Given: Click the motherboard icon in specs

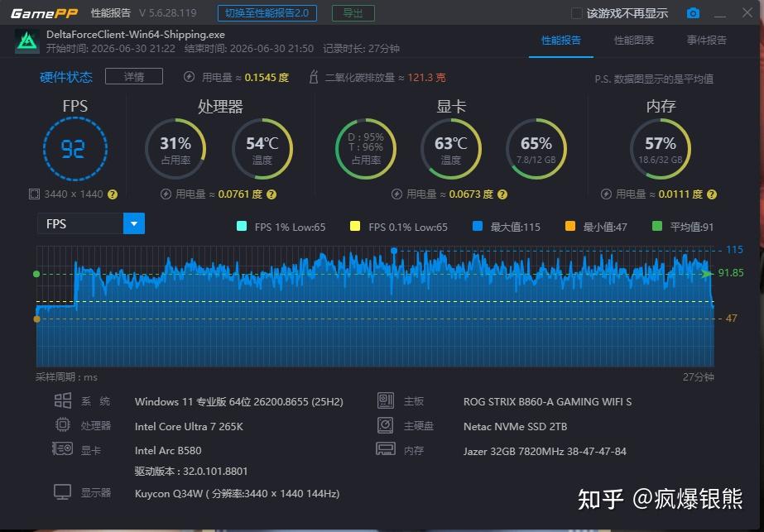Looking at the screenshot, I should click(386, 401).
